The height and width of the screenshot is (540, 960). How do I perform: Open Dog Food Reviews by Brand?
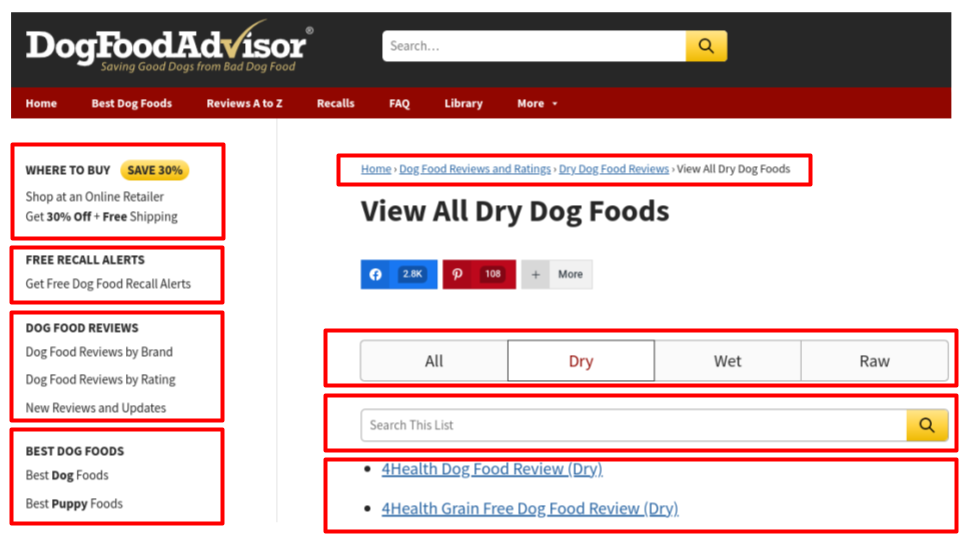[x=99, y=352]
